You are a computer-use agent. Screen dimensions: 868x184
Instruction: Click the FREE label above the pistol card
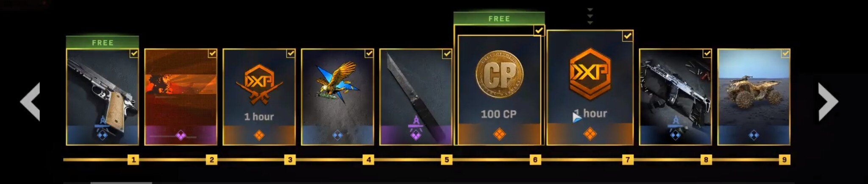103,42
